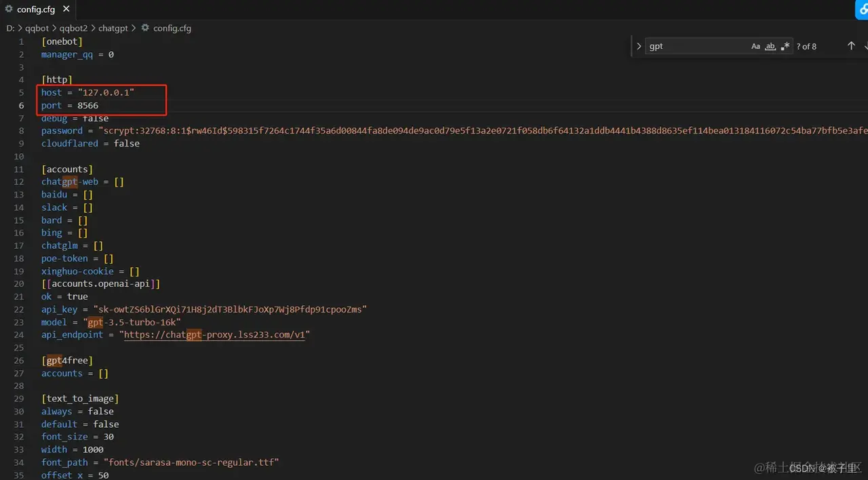Click the gear icon on config.cfg tab
Viewport: 868px width, 480px height.
pyautogui.click(x=9, y=9)
